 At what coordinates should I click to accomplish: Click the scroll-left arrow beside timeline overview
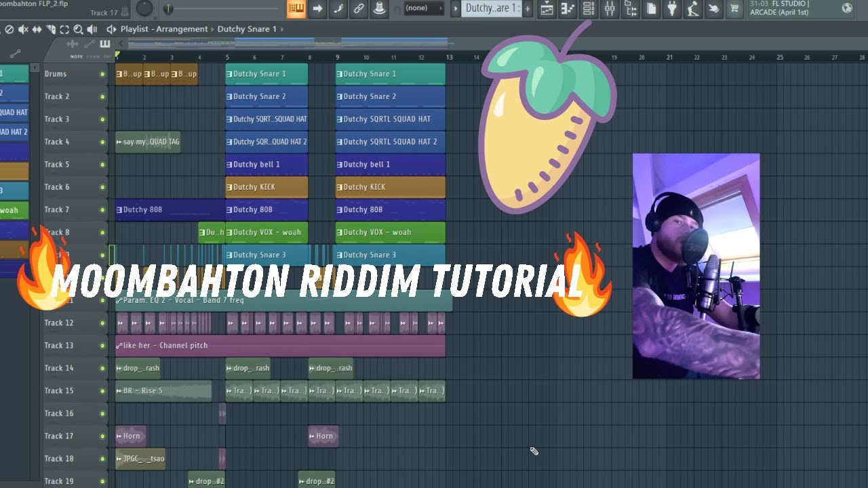[x=121, y=44]
